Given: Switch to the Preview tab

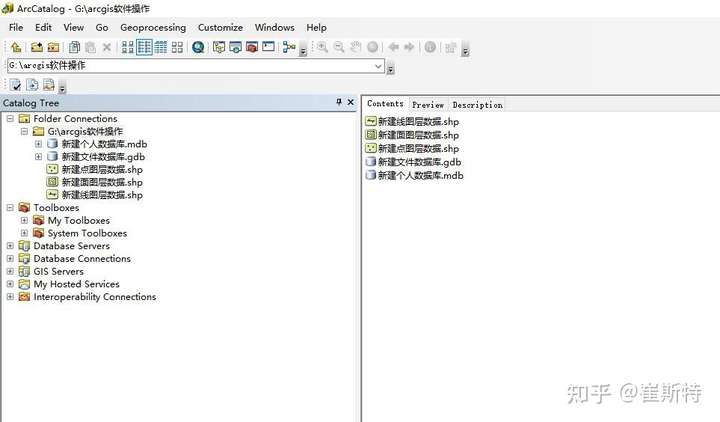Looking at the screenshot, I should 428,105.
